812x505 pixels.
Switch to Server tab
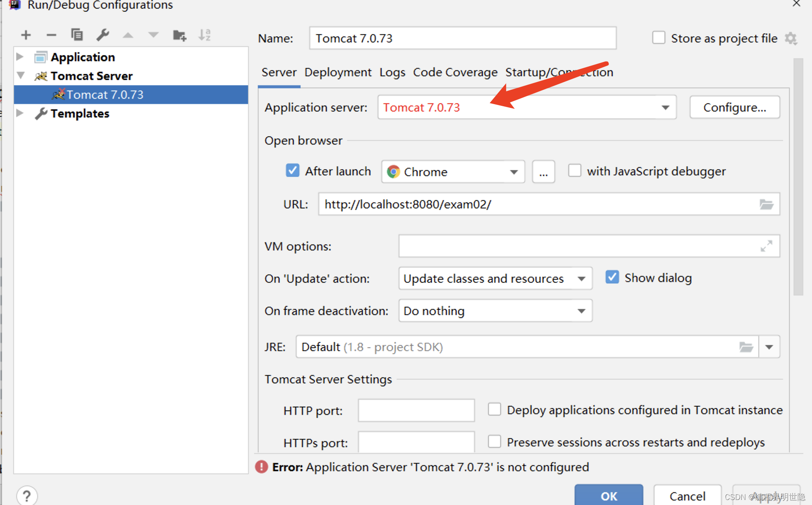tap(279, 72)
